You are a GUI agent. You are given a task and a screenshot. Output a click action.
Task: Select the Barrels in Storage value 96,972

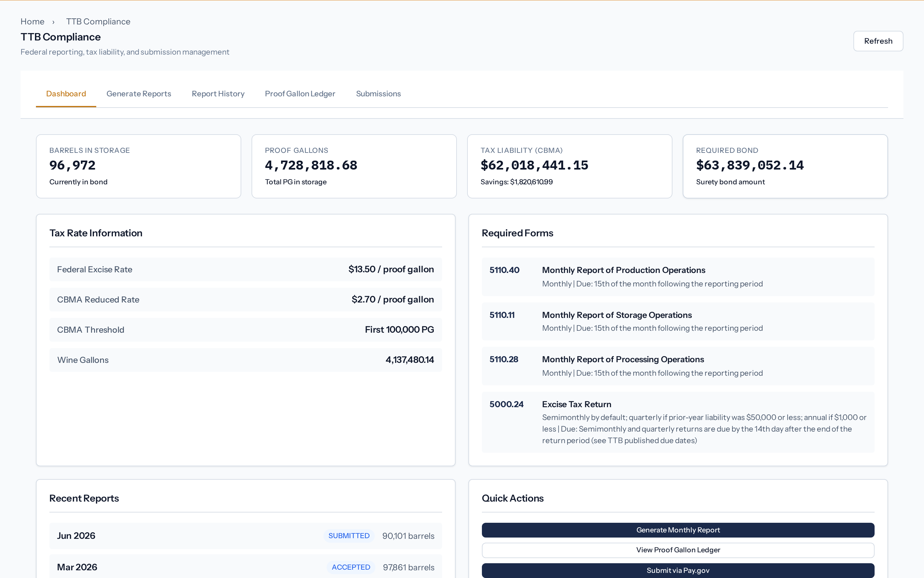click(x=73, y=165)
